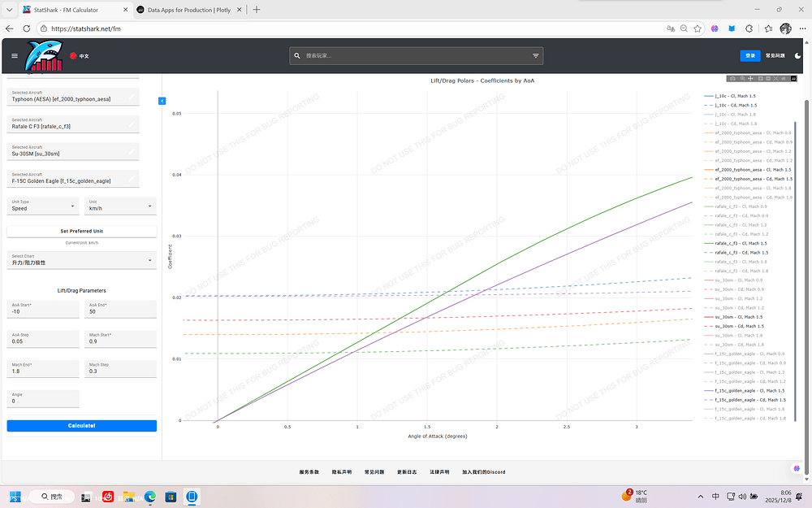The width and height of the screenshot is (812, 508).
Task: Toggle dark mode with the moon icon
Action: (798, 56)
